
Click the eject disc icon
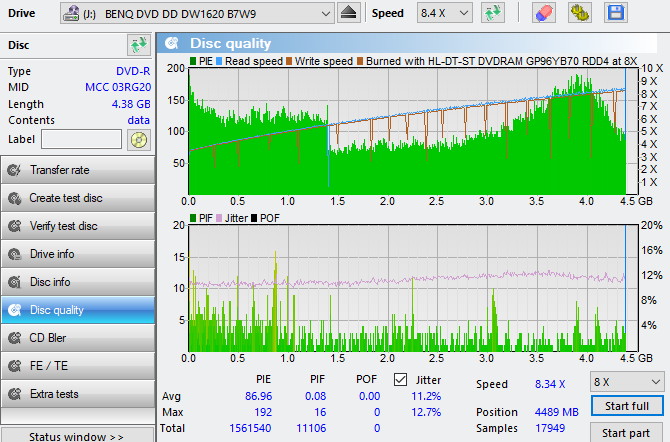tap(348, 13)
